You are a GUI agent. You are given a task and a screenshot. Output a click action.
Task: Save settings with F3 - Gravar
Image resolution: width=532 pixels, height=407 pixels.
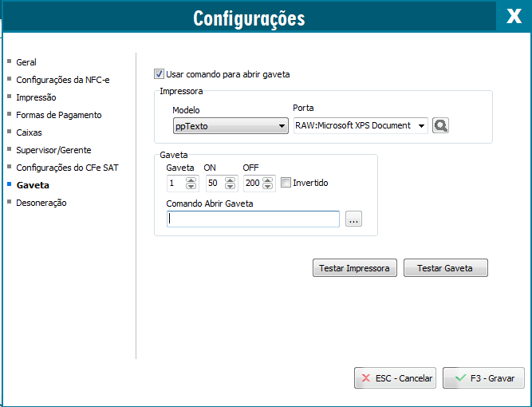(x=483, y=378)
